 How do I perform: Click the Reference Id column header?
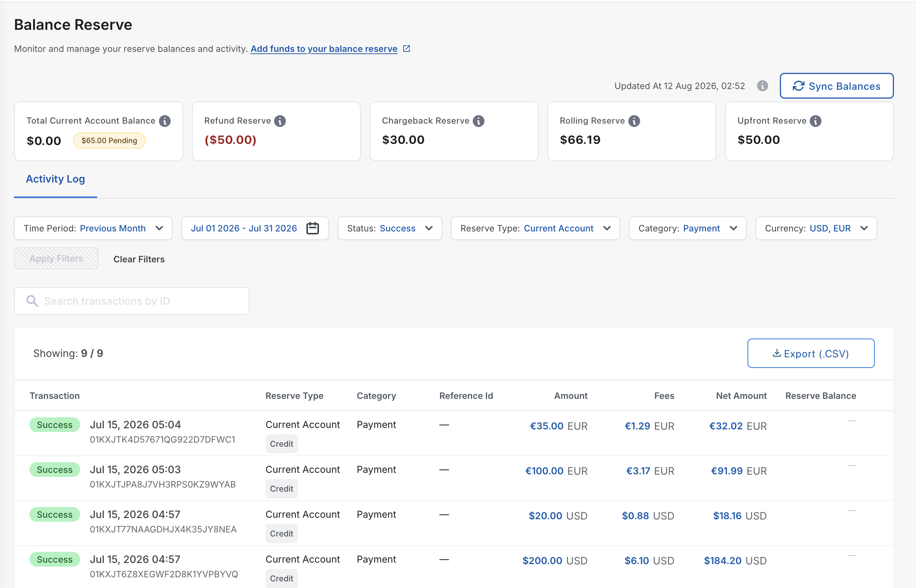466,396
